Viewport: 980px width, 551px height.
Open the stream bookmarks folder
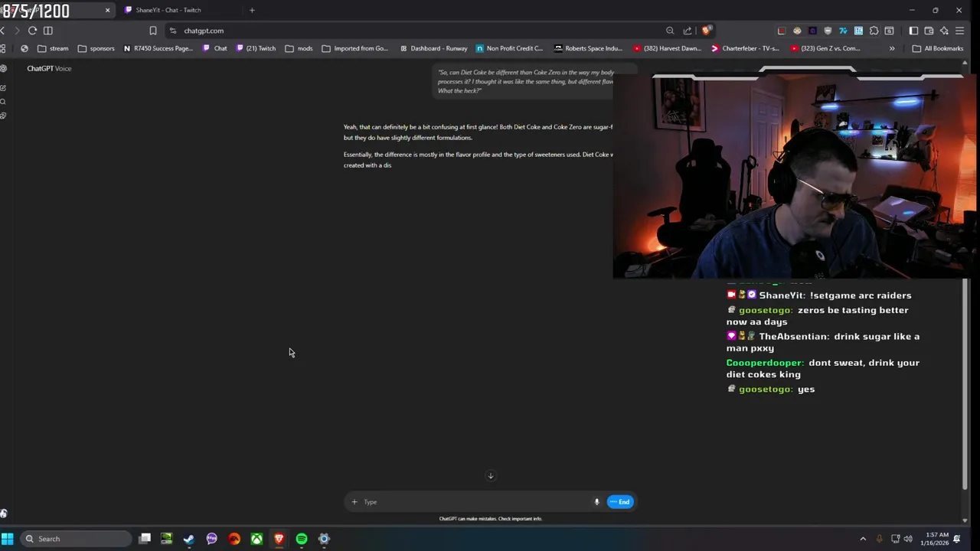pyautogui.click(x=53, y=48)
